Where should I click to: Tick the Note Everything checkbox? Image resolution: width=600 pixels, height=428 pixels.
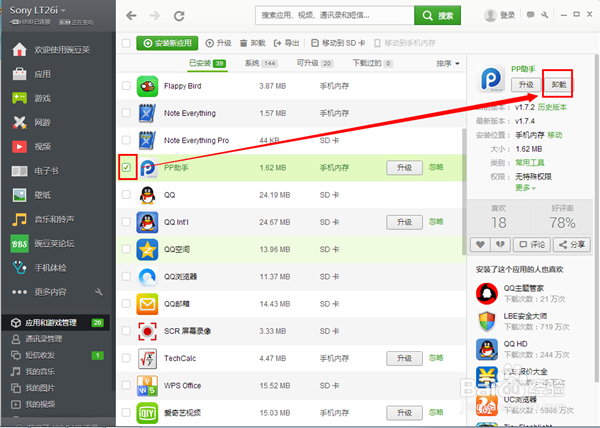click(x=126, y=113)
